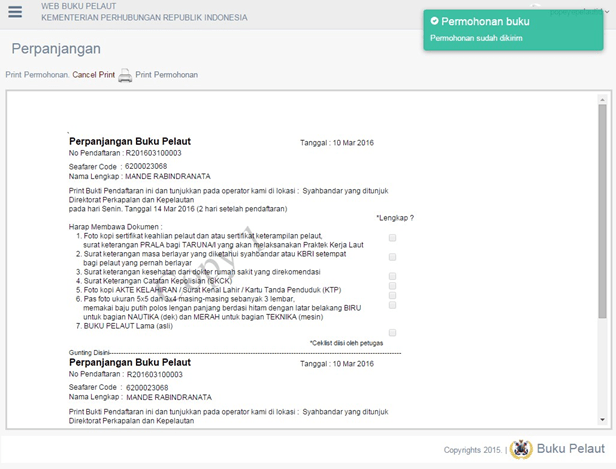
Task: Click the first Perpanjangan Buku Pelaut document heading
Action: click(130, 141)
